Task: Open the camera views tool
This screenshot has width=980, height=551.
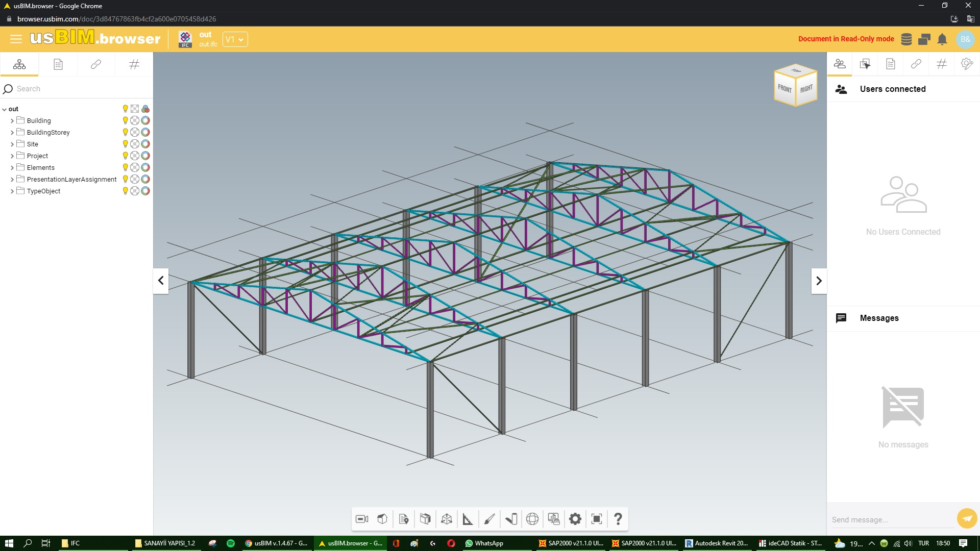Action: 362,519
